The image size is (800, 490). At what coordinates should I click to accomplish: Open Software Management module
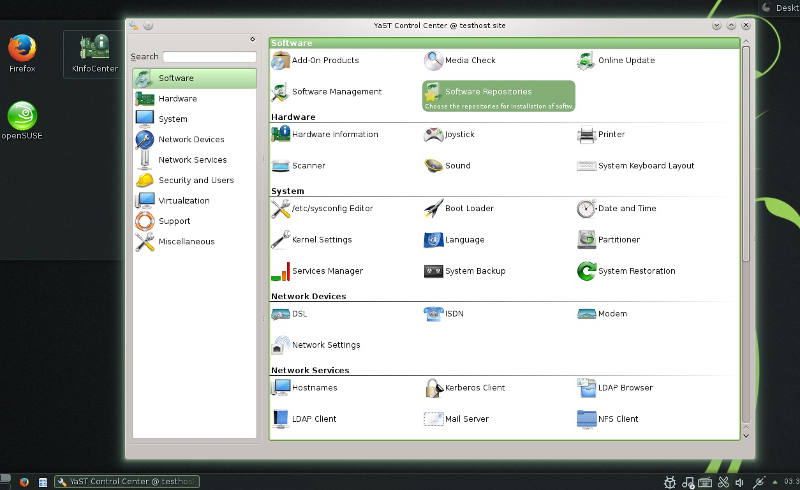(327, 92)
